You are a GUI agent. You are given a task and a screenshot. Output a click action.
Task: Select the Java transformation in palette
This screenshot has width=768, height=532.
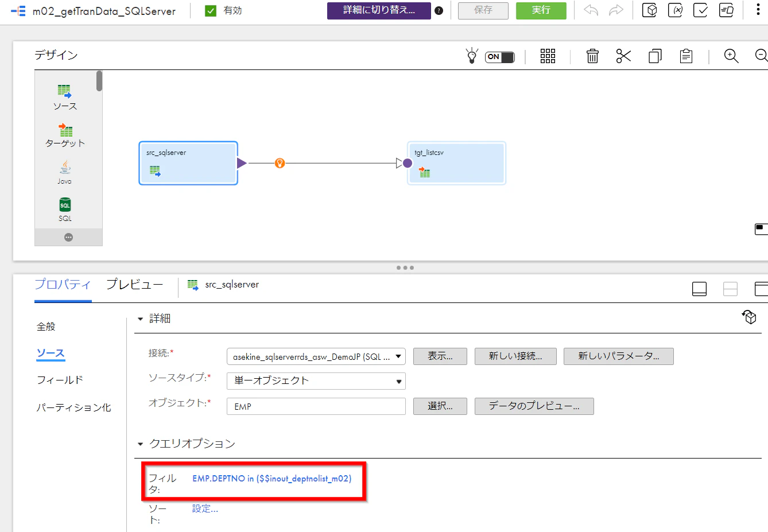[65, 172]
